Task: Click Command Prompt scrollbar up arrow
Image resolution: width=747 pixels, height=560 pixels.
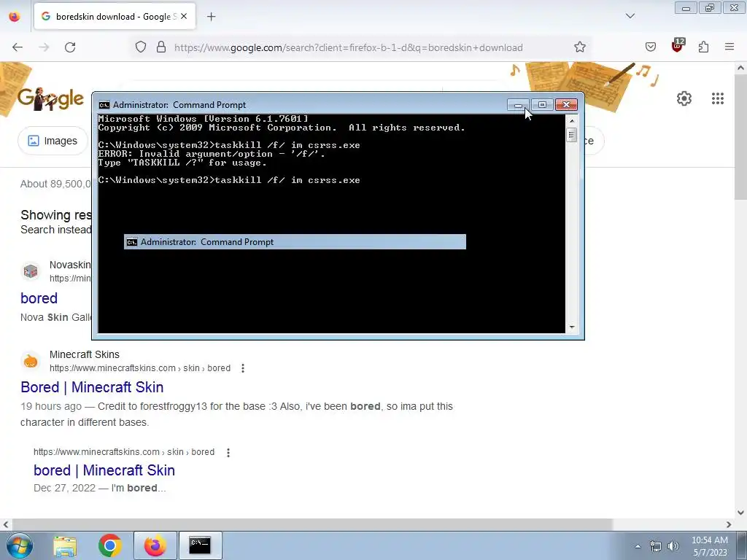Action: (x=572, y=121)
